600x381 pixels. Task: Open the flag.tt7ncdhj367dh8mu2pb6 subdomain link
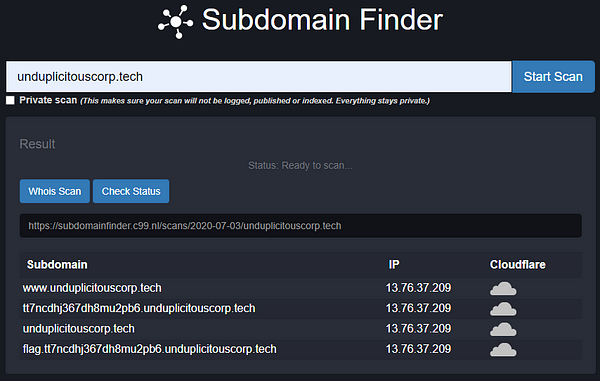[x=150, y=349]
